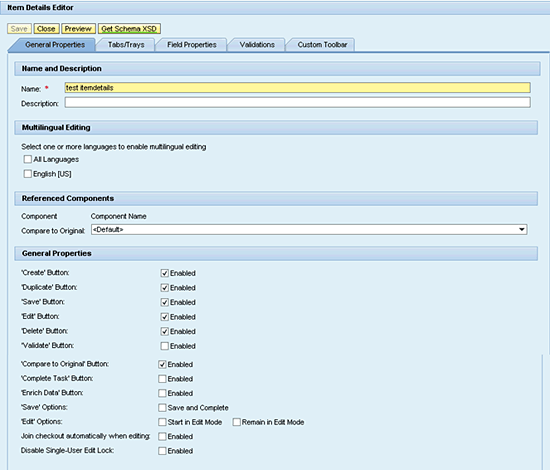Switch to the Tabs/Trays tab

126,45
